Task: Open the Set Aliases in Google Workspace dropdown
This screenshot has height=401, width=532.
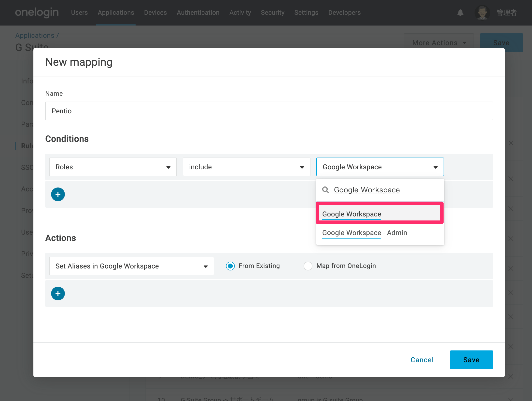Action: click(132, 266)
